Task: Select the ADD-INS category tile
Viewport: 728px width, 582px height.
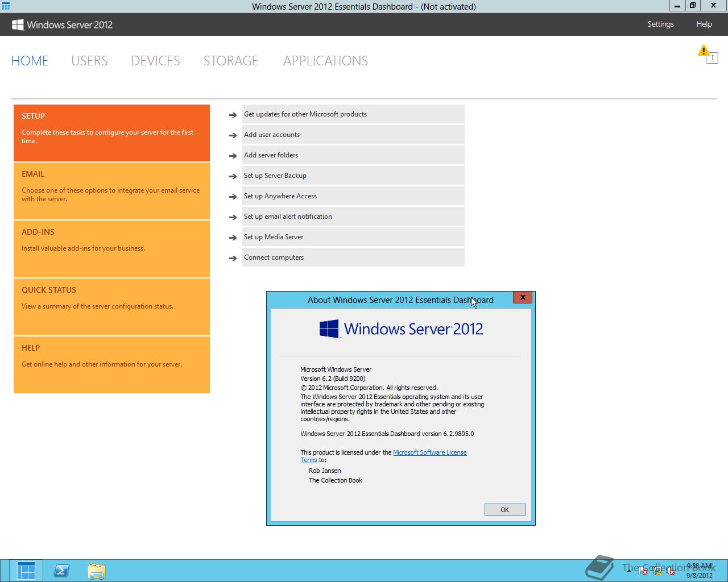Action: coord(111,249)
